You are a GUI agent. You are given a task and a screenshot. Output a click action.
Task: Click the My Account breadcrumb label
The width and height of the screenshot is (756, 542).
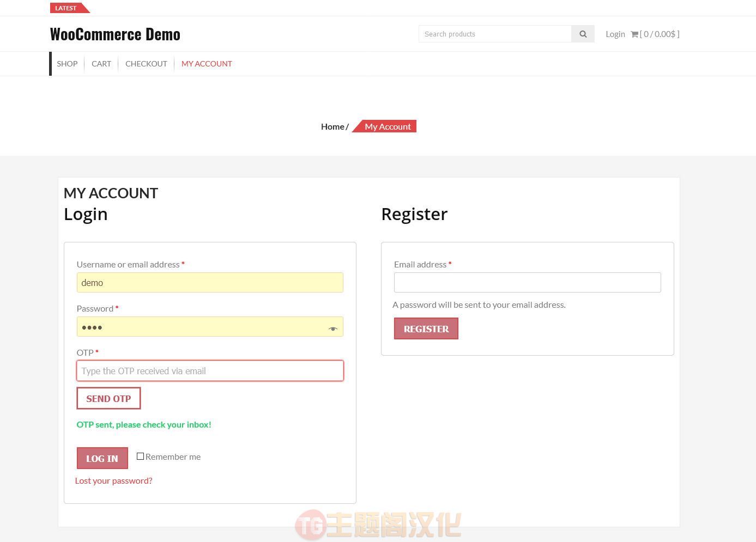[x=388, y=126]
